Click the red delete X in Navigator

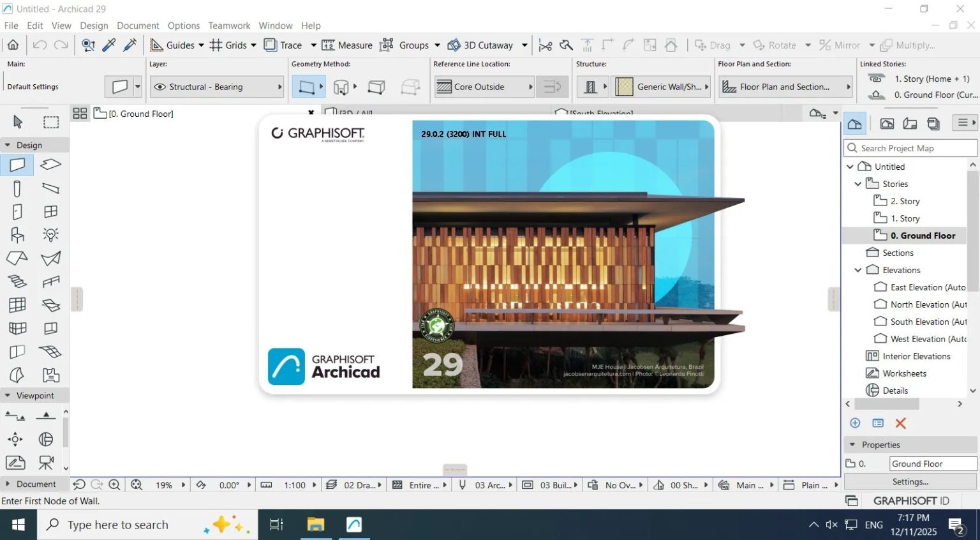pyautogui.click(x=901, y=423)
